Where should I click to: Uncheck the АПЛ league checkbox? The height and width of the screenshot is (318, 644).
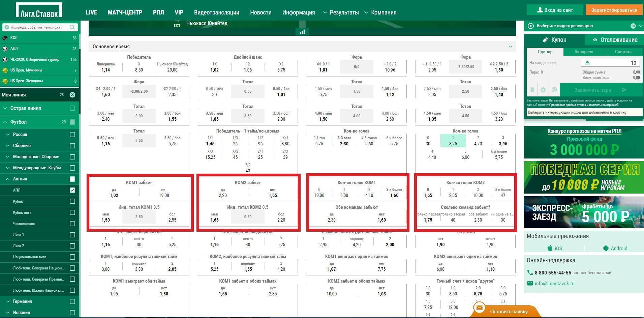pyautogui.click(x=72, y=190)
